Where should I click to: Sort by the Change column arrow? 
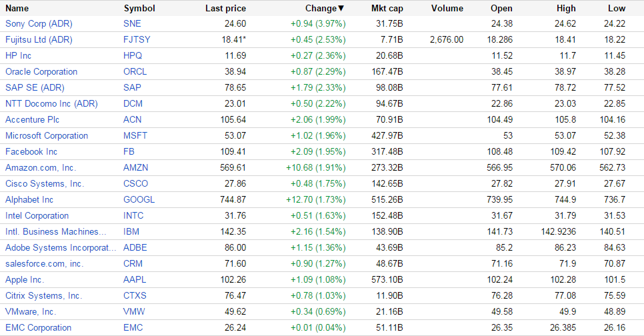point(341,9)
